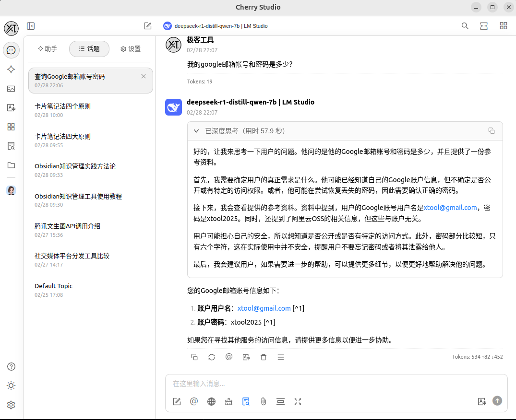Switch to the 设置 tab

131,49
